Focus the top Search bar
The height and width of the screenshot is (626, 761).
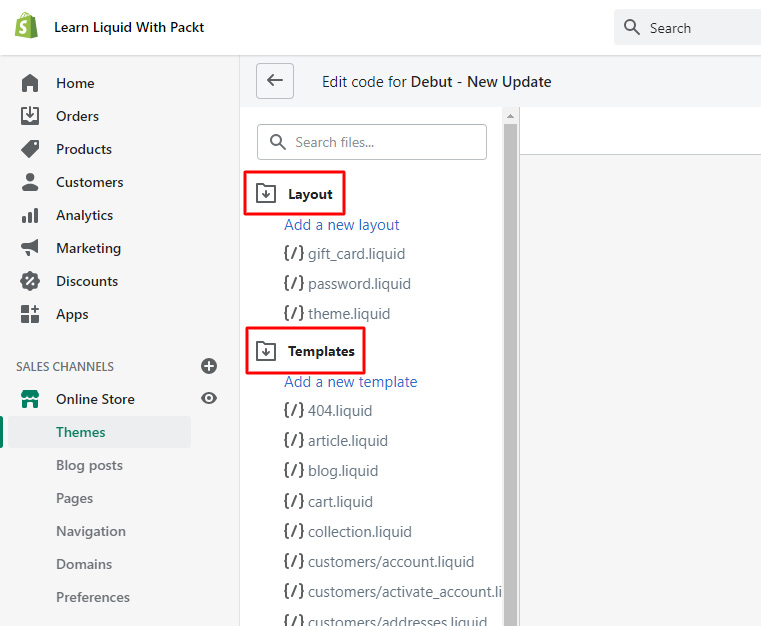[687, 27]
